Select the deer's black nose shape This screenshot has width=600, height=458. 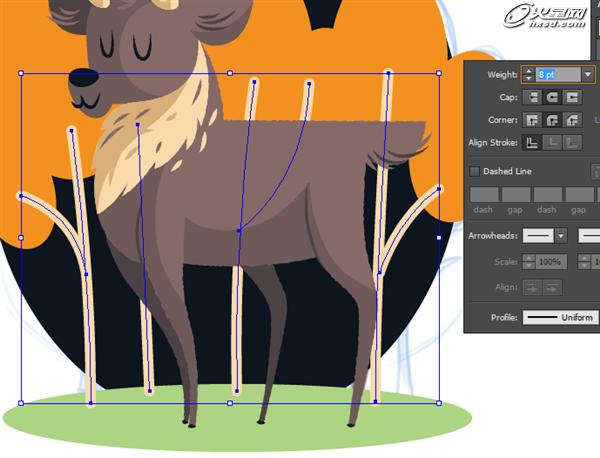click(83, 78)
